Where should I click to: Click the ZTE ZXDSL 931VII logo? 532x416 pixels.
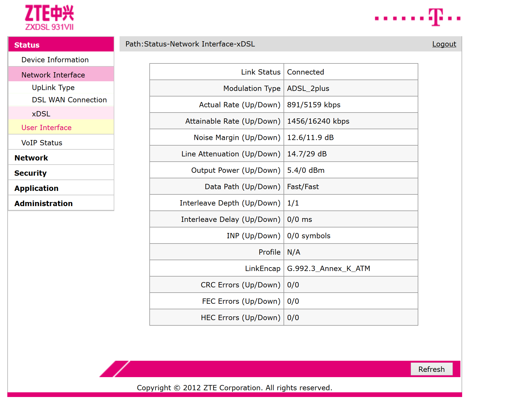tap(49, 18)
